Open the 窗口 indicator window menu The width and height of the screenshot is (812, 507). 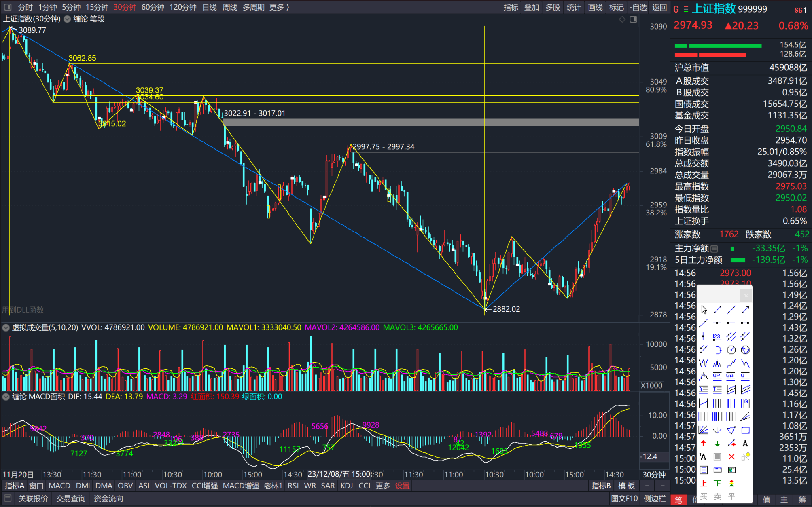point(36,486)
